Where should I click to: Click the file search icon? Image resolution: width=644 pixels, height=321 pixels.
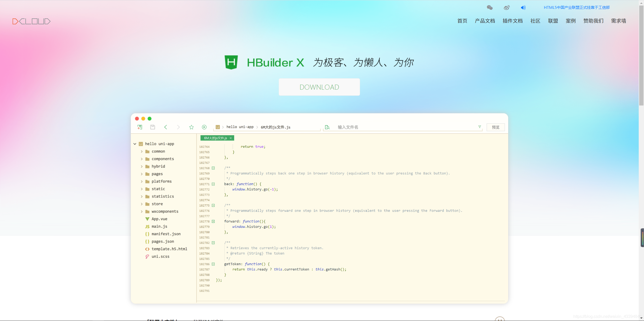[327, 127]
